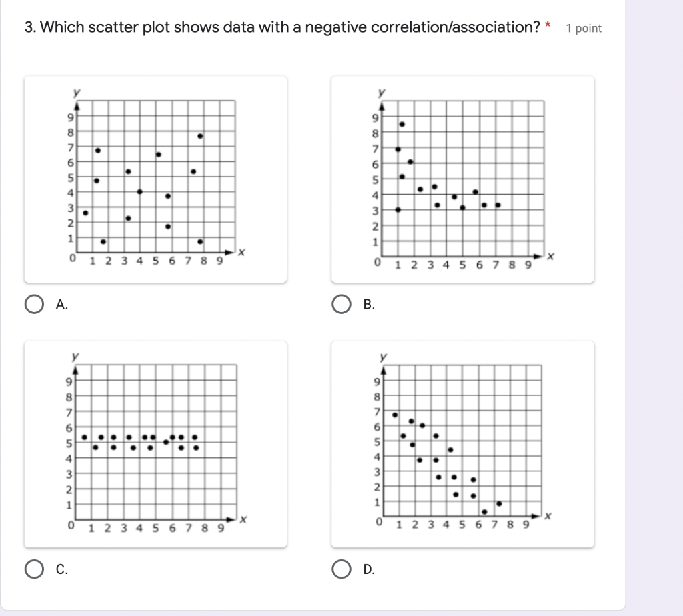The height and width of the screenshot is (616, 683).
Task: Mark option C radio button
Action: coord(33,569)
